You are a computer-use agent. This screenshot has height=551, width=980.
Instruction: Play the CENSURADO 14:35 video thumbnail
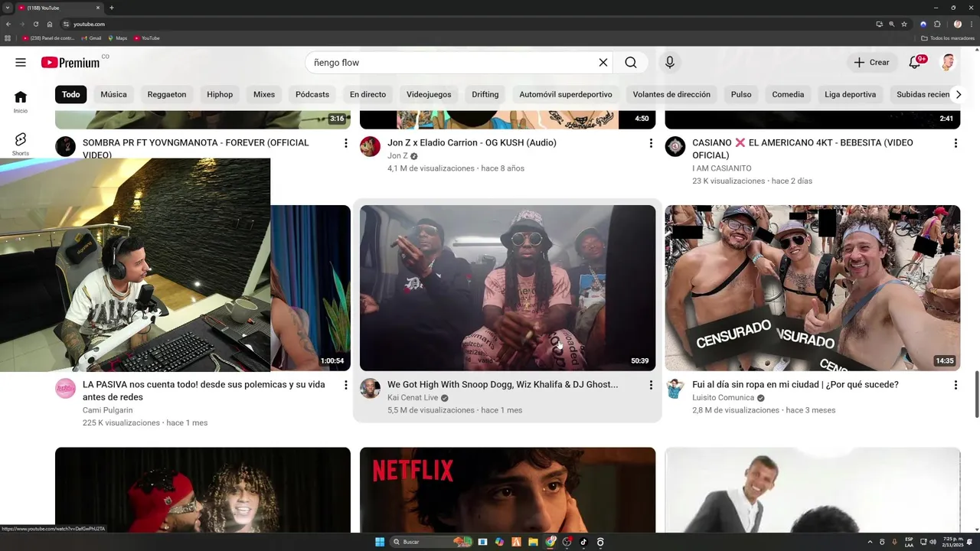pyautogui.click(x=812, y=288)
